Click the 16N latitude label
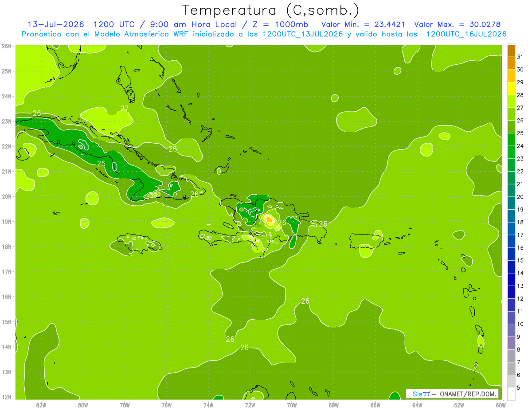Image resolution: width=532 pixels, height=411 pixels. [7, 297]
